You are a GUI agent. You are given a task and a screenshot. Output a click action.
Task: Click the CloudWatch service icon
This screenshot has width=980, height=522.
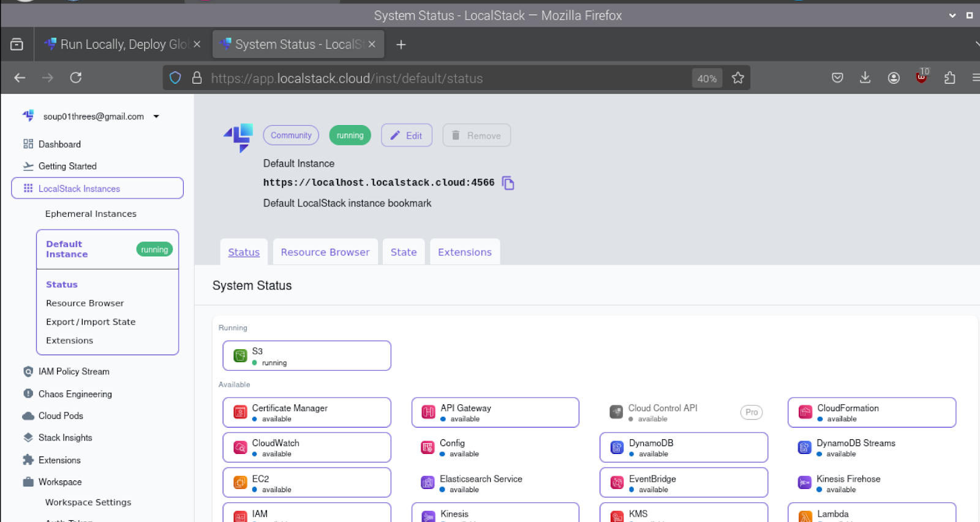coord(240,448)
